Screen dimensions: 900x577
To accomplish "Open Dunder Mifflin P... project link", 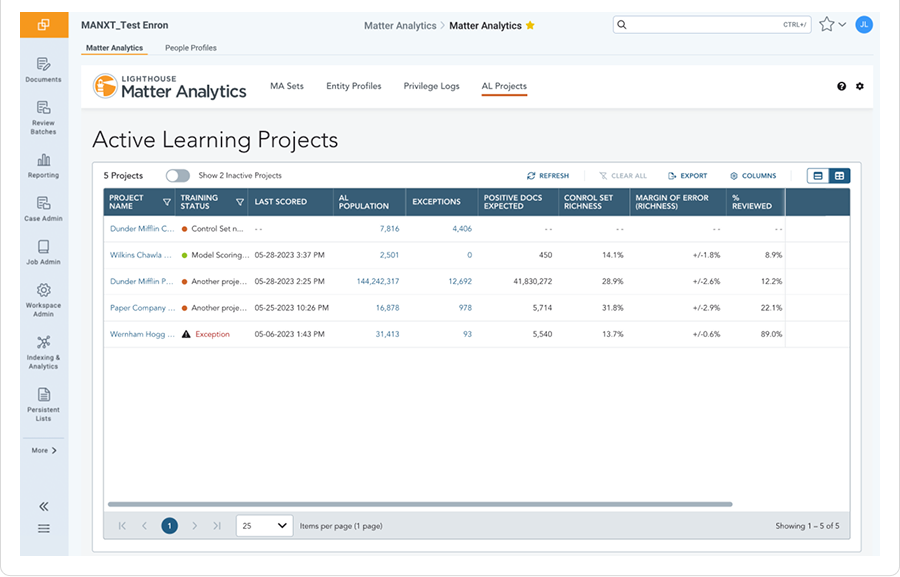I will click(141, 281).
